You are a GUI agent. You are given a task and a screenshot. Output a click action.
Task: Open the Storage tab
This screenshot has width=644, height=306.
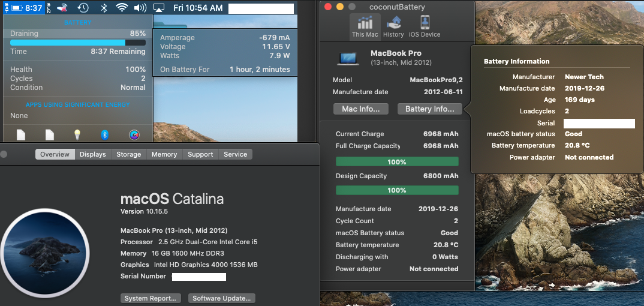[x=128, y=154]
